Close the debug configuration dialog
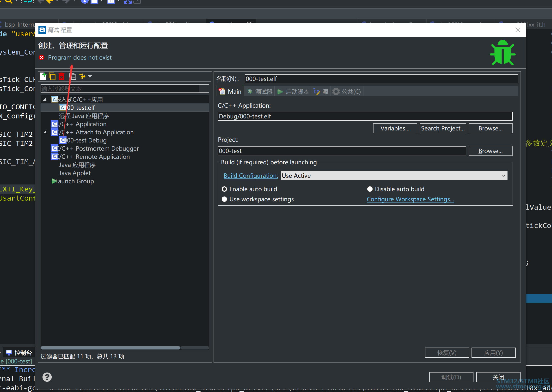 click(x=517, y=30)
